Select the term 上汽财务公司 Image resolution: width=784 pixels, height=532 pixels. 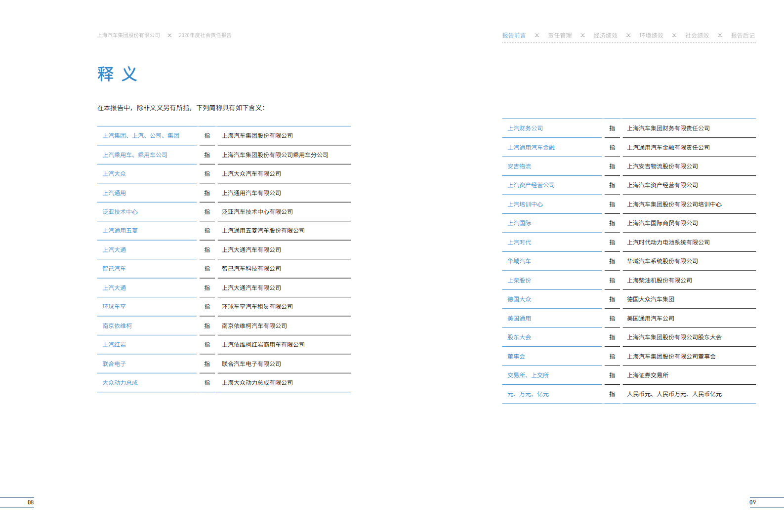coord(525,128)
